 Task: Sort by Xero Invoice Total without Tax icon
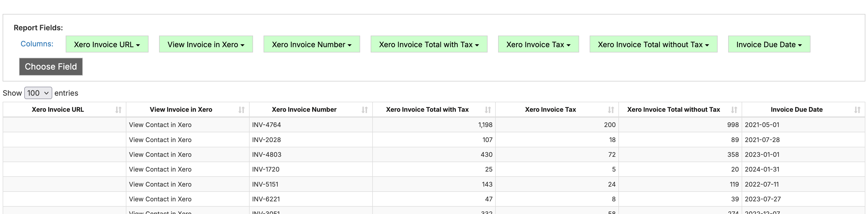coord(734,110)
